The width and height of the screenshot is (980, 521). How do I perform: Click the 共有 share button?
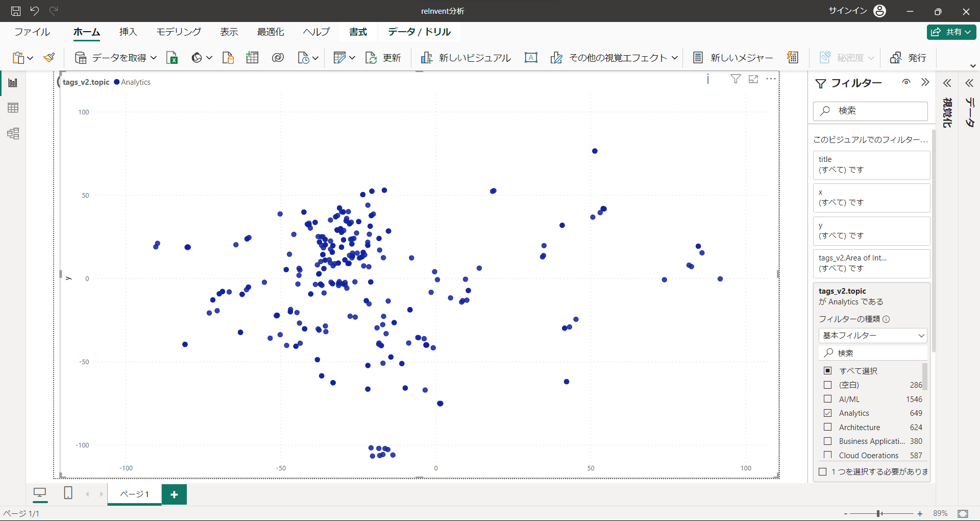(x=951, y=32)
